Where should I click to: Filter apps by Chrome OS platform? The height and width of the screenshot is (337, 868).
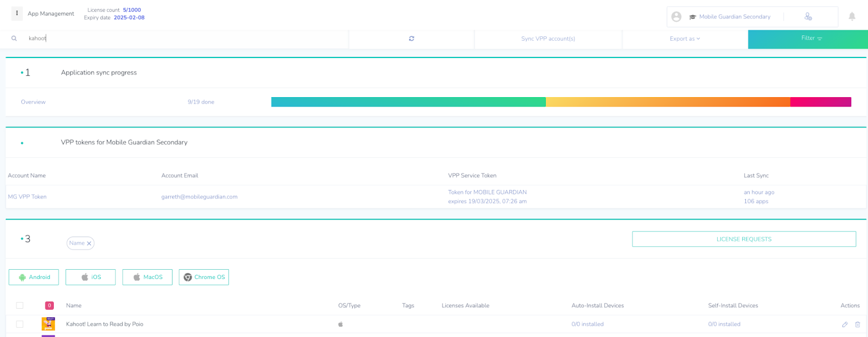pyautogui.click(x=203, y=277)
